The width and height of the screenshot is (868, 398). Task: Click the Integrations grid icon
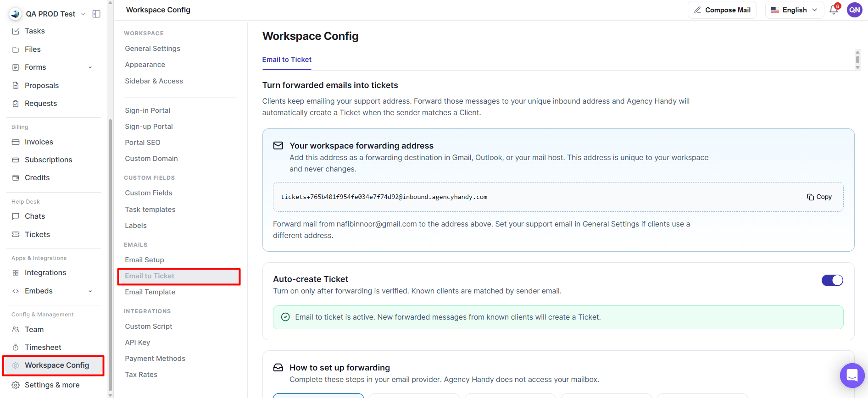(x=16, y=273)
